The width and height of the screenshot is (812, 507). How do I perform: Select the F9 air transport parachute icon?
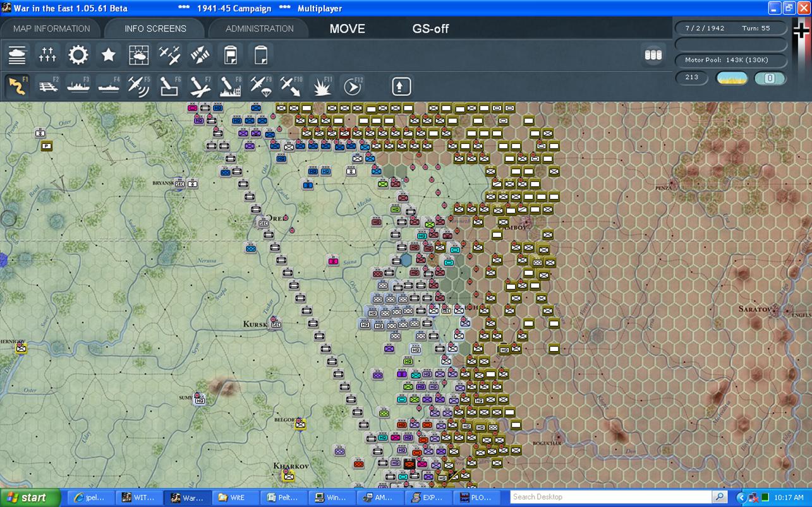pos(260,86)
